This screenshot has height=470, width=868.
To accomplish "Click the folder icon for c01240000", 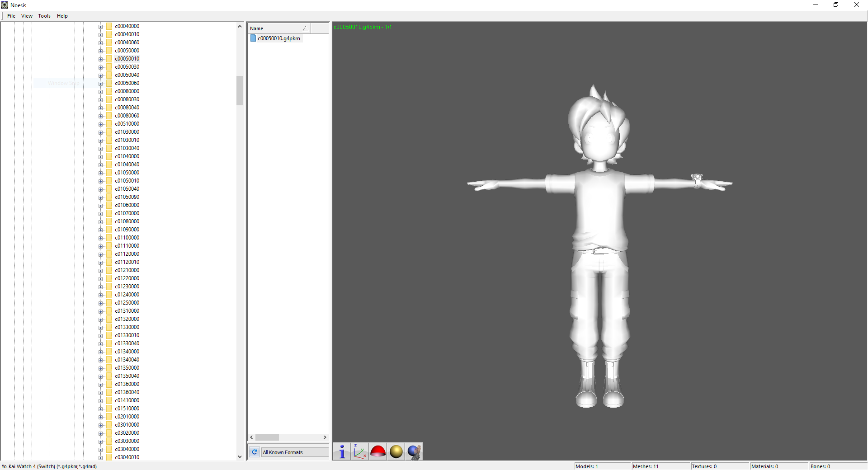I will [109, 295].
